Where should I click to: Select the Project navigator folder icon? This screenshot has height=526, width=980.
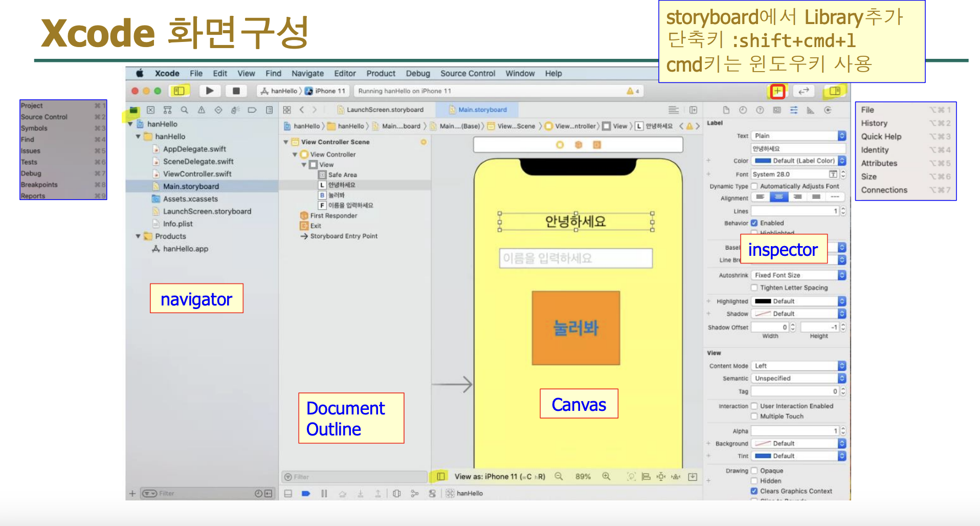click(x=133, y=110)
